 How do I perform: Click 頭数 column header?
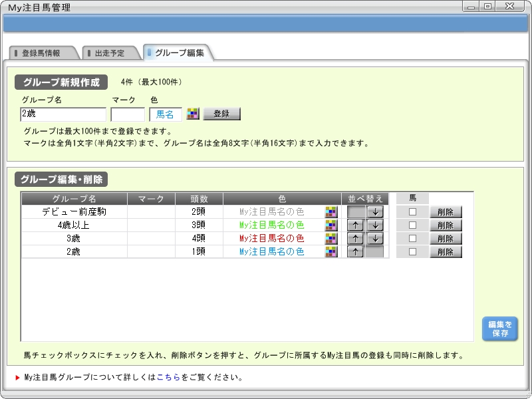(199, 198)
